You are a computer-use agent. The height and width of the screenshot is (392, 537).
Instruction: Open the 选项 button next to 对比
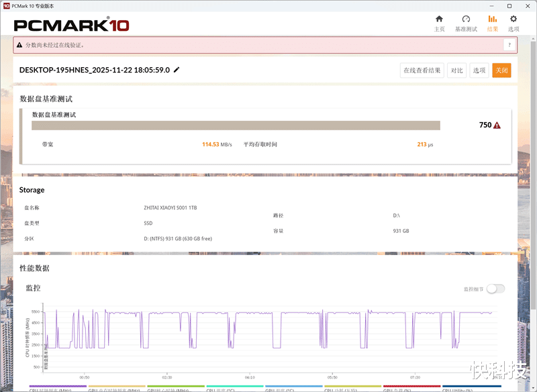pyautogui.click(x=480, y=70)
